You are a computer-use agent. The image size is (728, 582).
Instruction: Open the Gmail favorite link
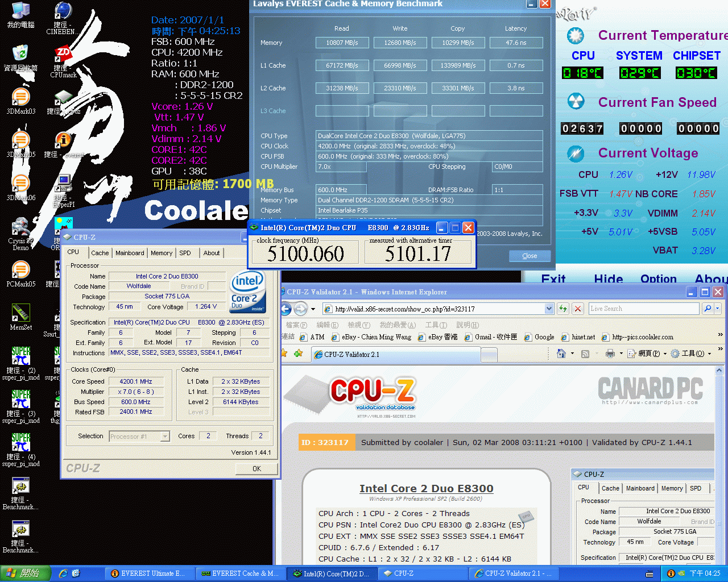click(x=490, y=337)
